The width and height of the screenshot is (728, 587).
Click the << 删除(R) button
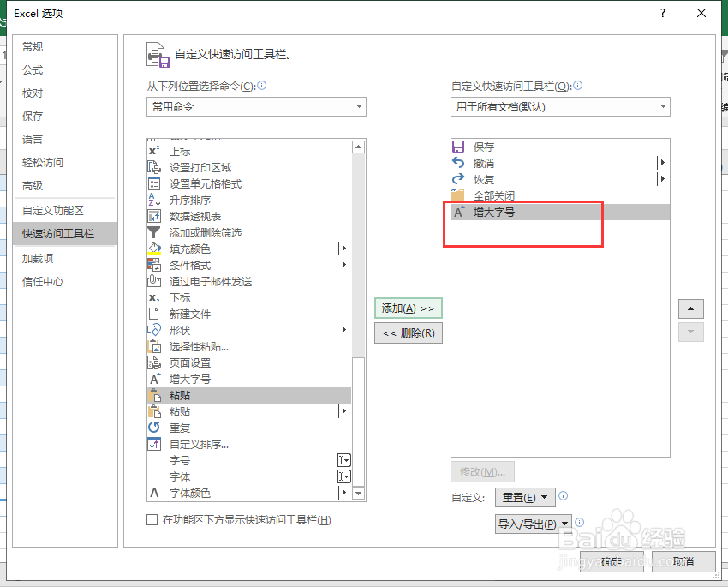(409, 333)
